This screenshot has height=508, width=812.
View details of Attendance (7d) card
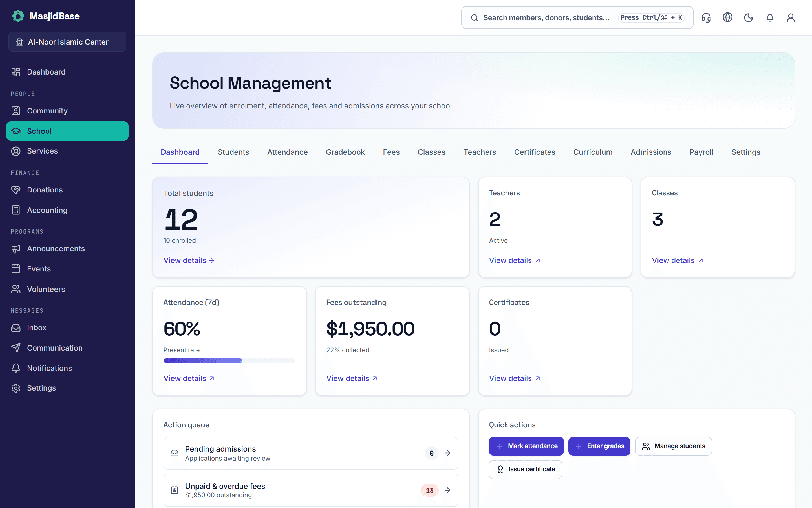pyautogui.click(x=189, y=378)
